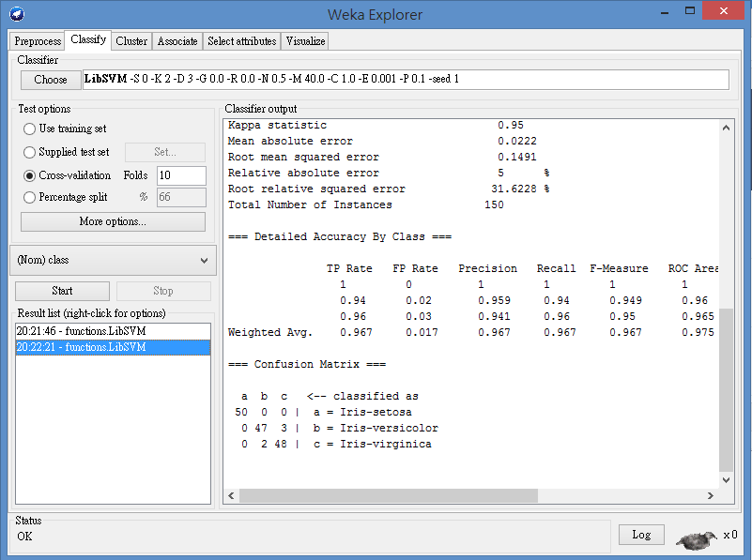Click the LibSVM classifier options field
The height and width of the screenshot is (560, 752).
[406, 79]
